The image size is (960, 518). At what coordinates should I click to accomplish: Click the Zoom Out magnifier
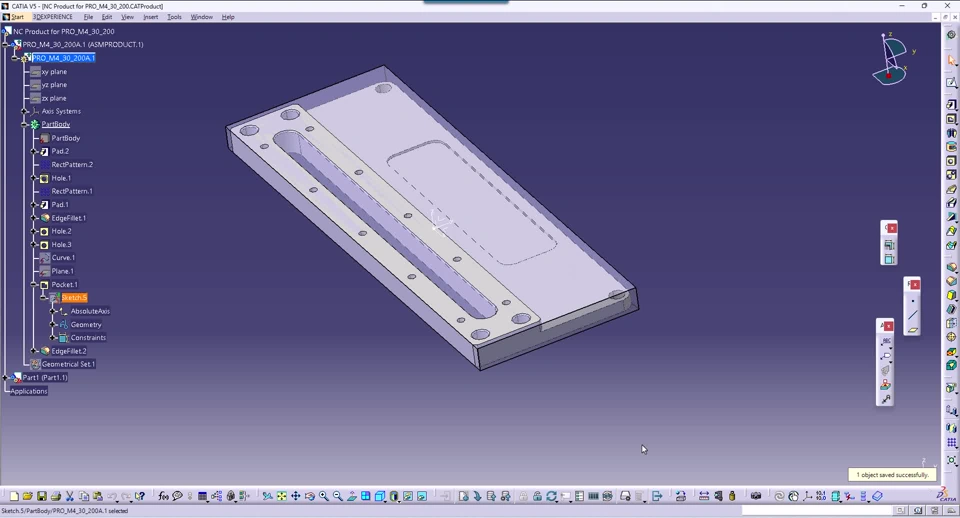click(x=338, y=496)
